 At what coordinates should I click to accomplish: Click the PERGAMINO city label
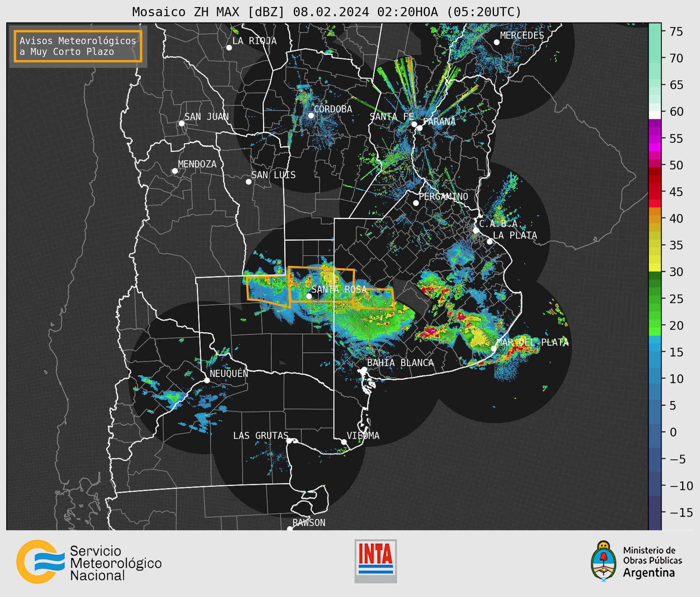[x=443, y=196]
